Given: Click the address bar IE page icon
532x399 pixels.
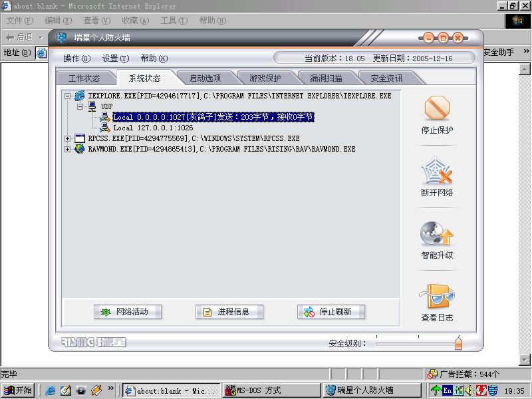Looking at the screenshot, I should (41, 53).
